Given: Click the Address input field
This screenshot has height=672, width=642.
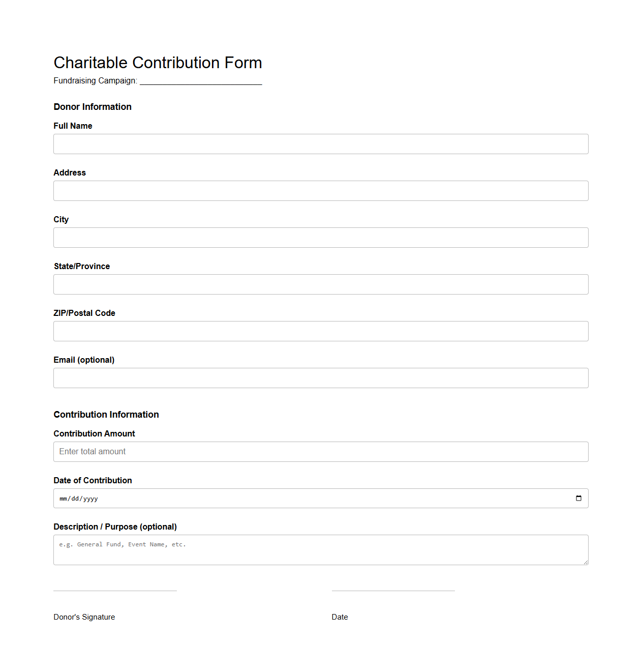Looking at the screenshot, I should [x=321, y=191].
